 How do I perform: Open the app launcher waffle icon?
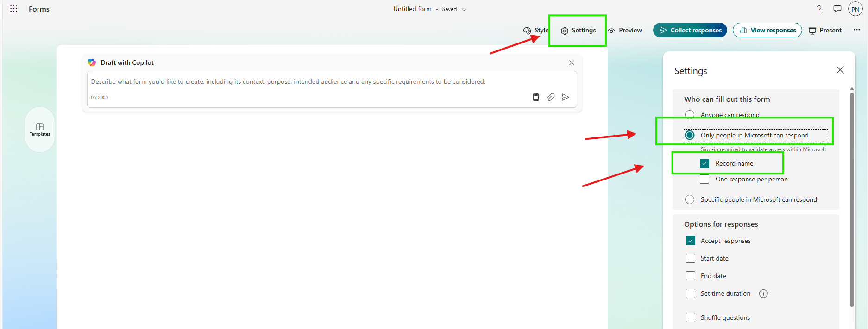13,9
